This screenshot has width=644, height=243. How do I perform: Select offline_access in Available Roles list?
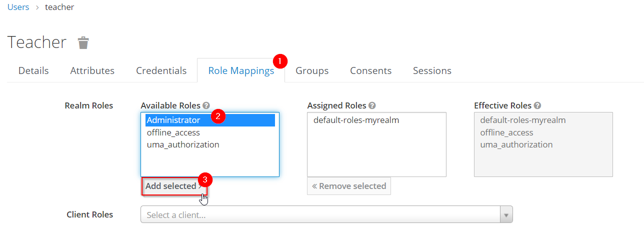173,132
